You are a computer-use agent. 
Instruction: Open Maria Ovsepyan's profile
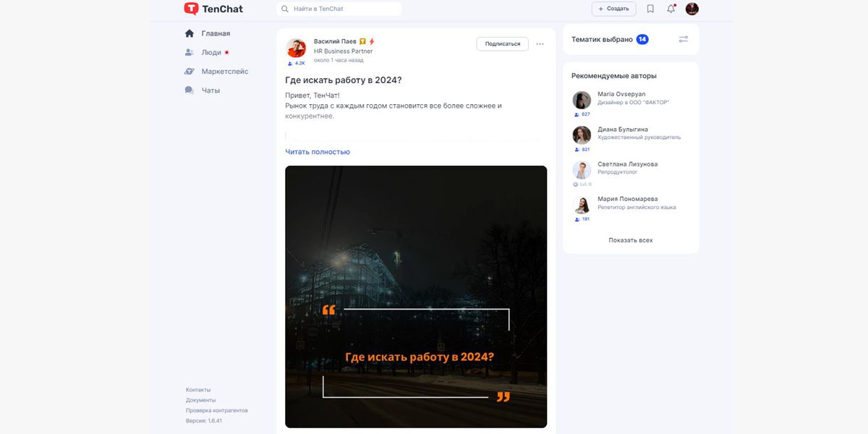pos(621,94)
